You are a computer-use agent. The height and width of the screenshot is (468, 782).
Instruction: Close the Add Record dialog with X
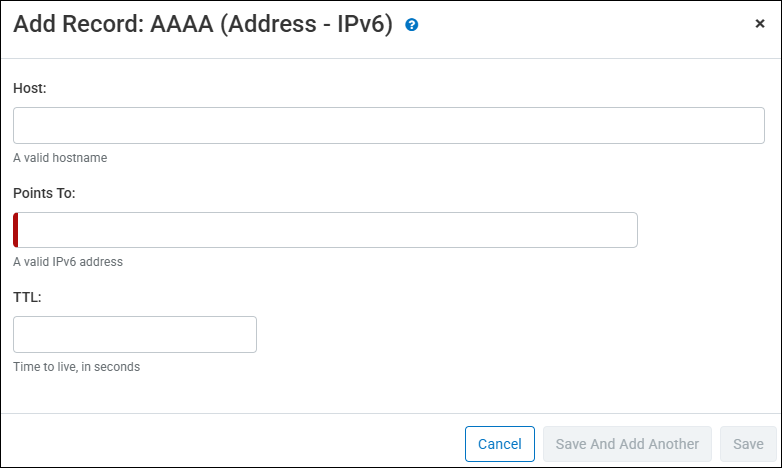pos(760,24)
